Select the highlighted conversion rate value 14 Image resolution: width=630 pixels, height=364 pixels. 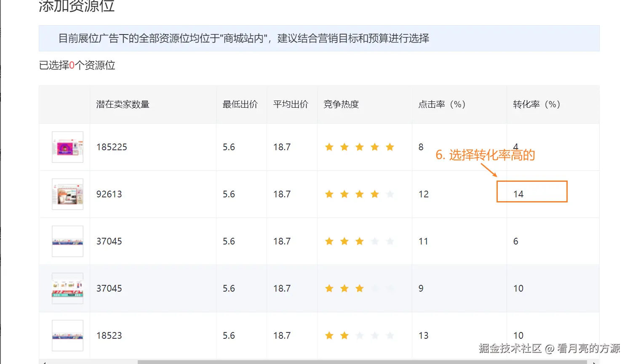tap(518, 194)
